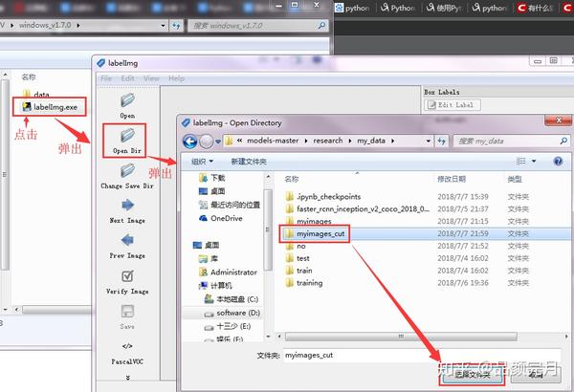Open the 组织 dropdown menu

202,162
